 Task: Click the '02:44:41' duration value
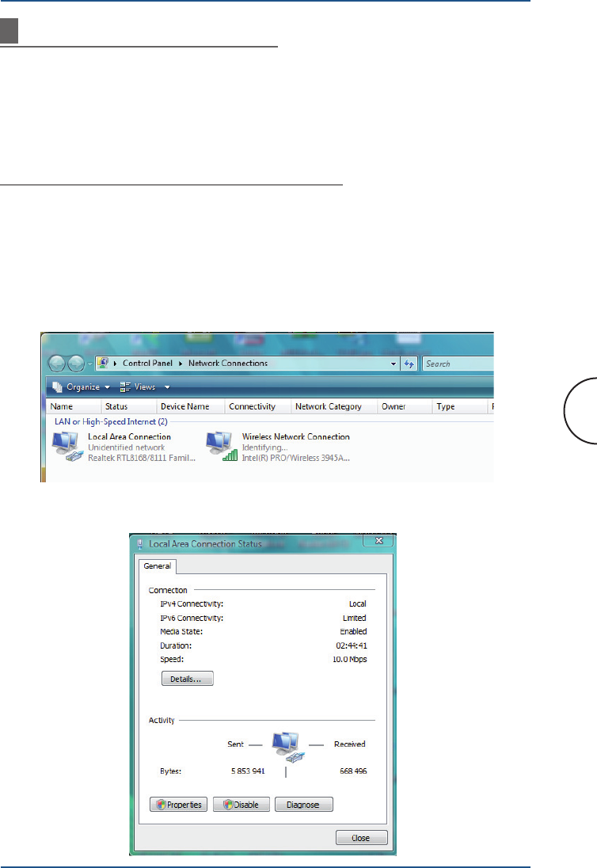[352, 645]
